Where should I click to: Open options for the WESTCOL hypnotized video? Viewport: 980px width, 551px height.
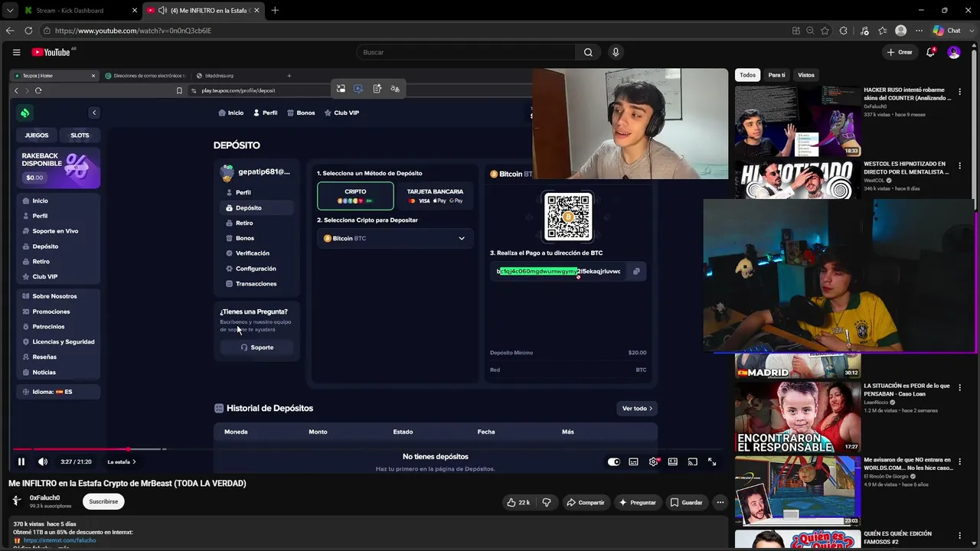[959, 165]
